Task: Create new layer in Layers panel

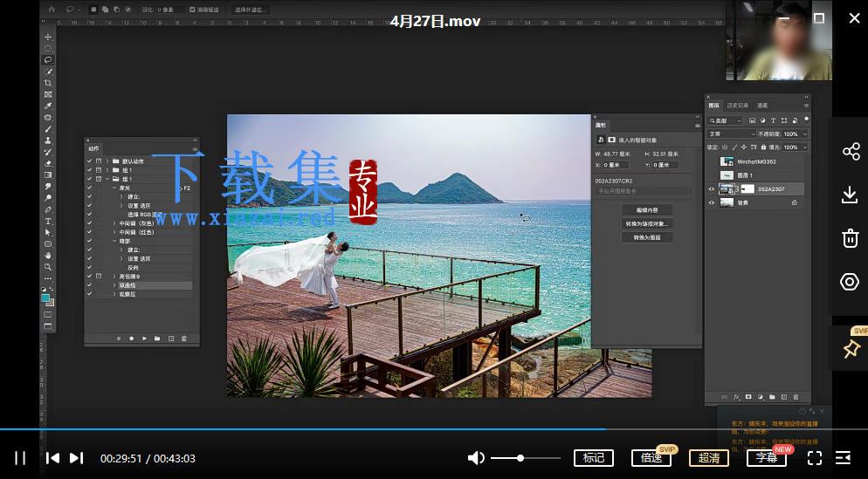Action: tap(784, 397)
